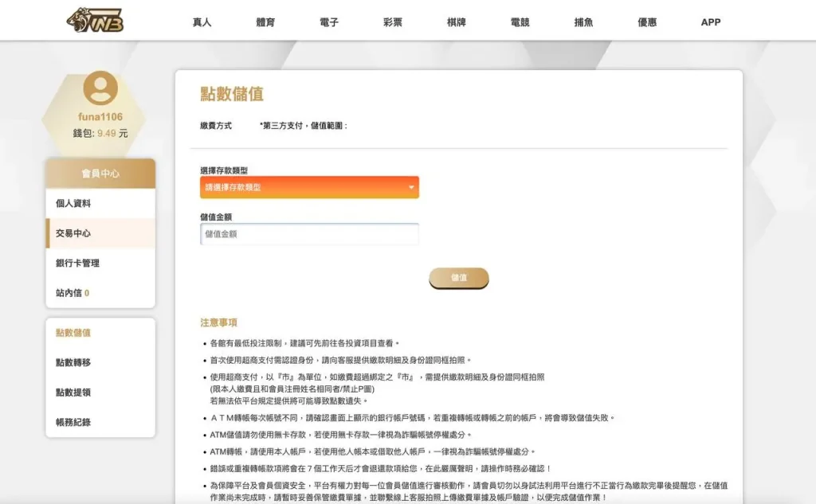This screenshot has width=816, height=504.
Task: Open the 棋牌 navigation item
Action: [x=457, y=22]
